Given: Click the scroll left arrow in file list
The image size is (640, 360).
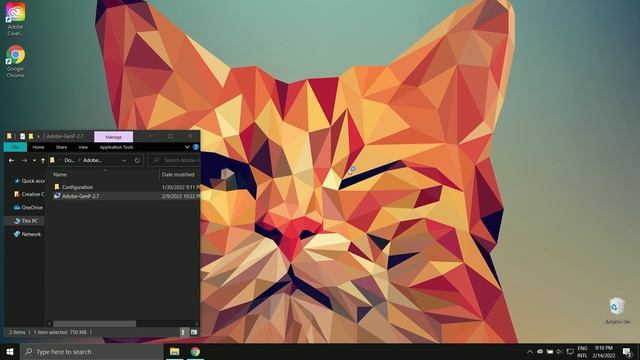Looking at the screenshot, I should [x=49, y=324].
